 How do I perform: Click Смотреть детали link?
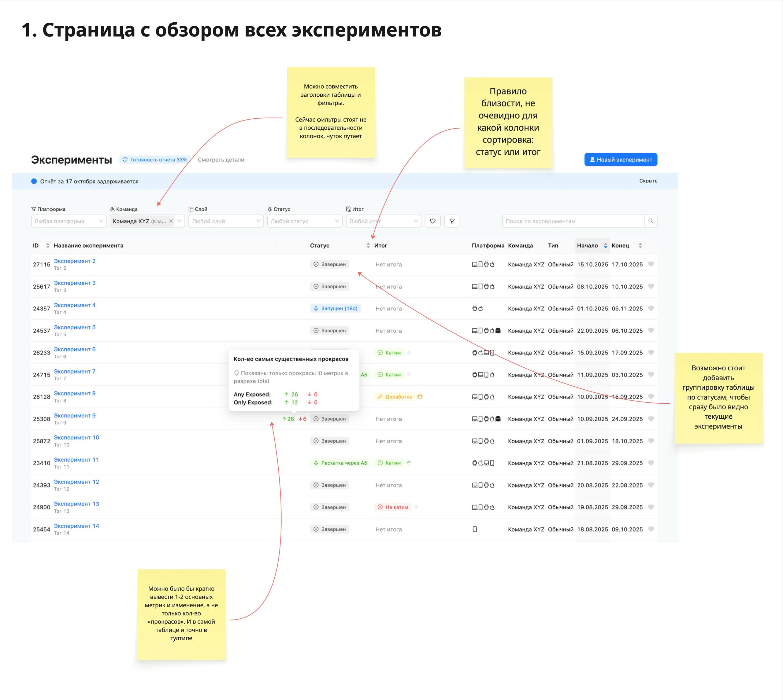coord(221,160)
